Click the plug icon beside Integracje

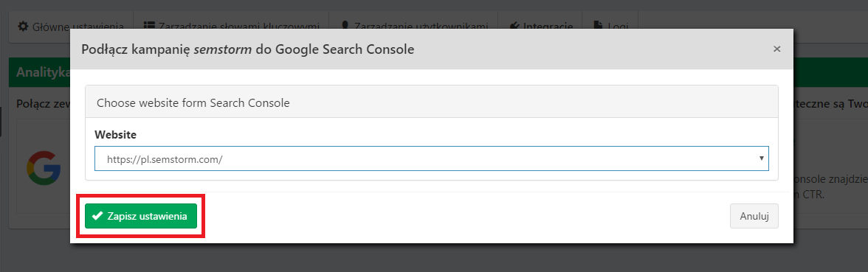point(514,26)
